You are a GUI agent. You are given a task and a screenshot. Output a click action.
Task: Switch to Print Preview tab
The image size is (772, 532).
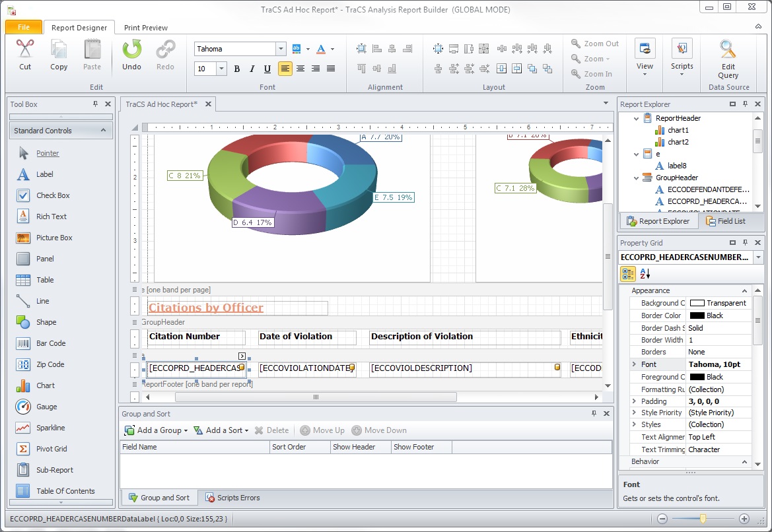click(x=146, y=28)
